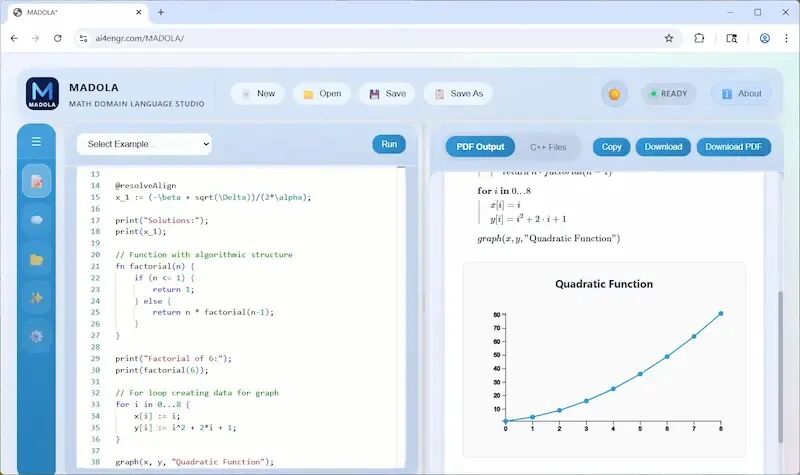Open the settings gear sidebar icon
Viewport: 800px width, 475px height.
(x=37, y=336)
